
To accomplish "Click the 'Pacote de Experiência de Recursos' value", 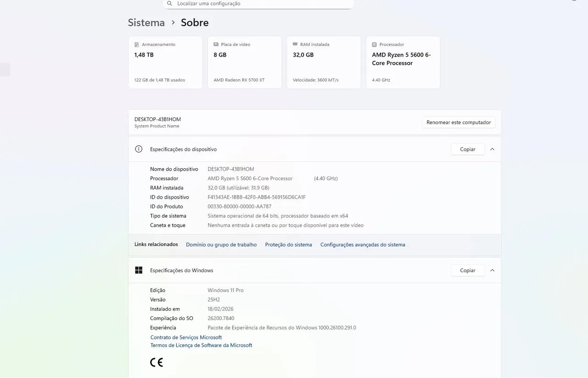I will point(282,328).
